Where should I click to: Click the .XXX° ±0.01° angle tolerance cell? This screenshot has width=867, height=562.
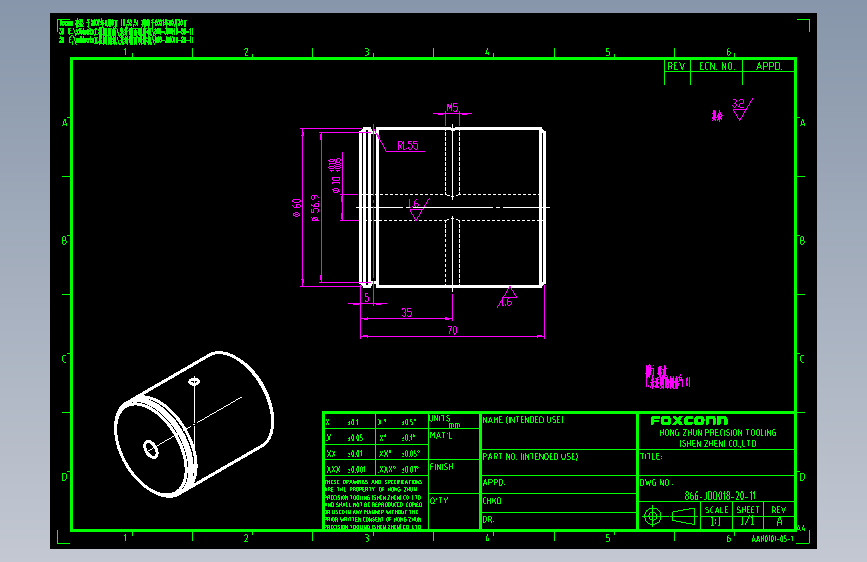(402, 469)
